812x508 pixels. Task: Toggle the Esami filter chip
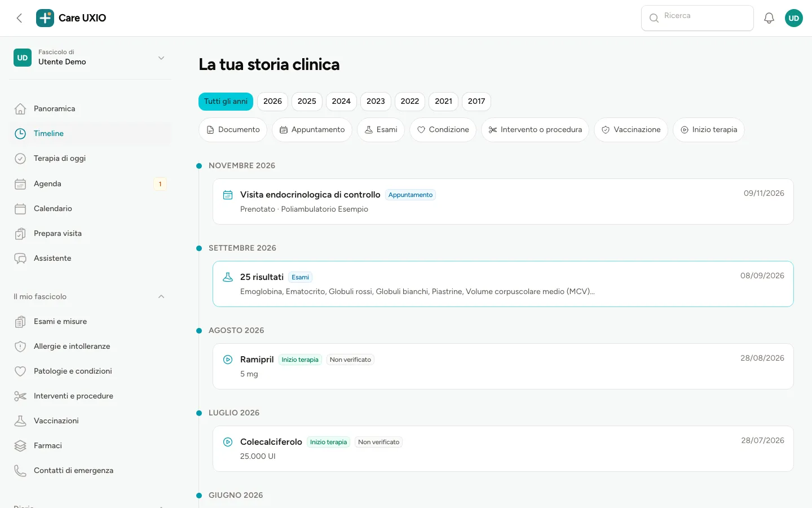tap(381, 130)
